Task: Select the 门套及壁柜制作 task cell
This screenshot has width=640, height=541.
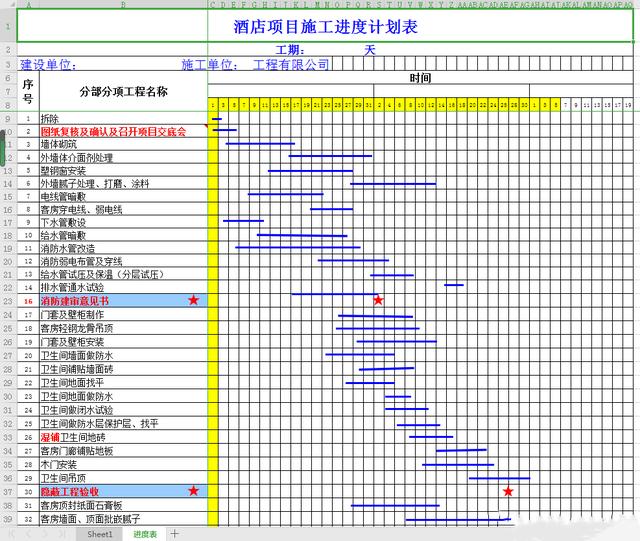Action: (x=124, y=315)
